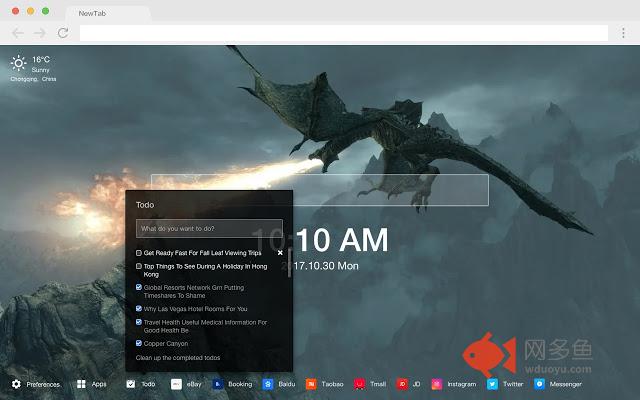The width and height of the screenshot is (640, 400).
Task: Click the 'Todo' panel heading
Action: 145,205
